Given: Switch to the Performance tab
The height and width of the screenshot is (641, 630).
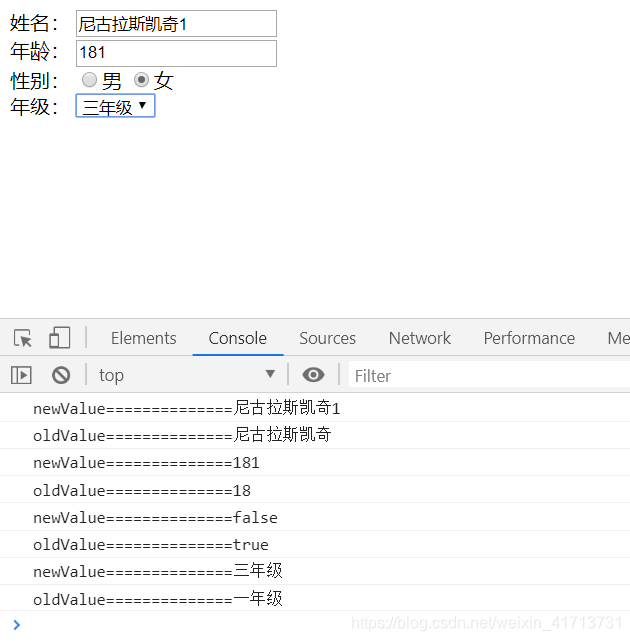Looking at the screenshot, I should pyautogui.click(x=529, y=338).
